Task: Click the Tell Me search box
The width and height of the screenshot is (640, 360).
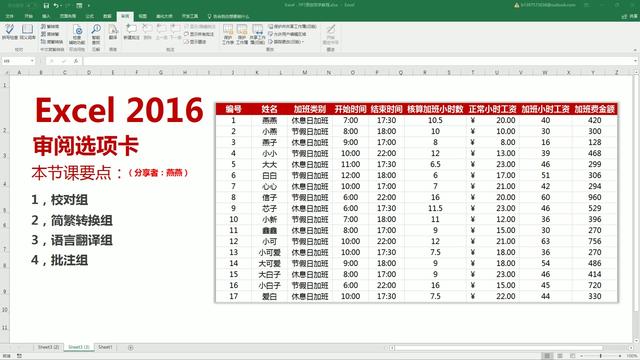Action: 229,16
